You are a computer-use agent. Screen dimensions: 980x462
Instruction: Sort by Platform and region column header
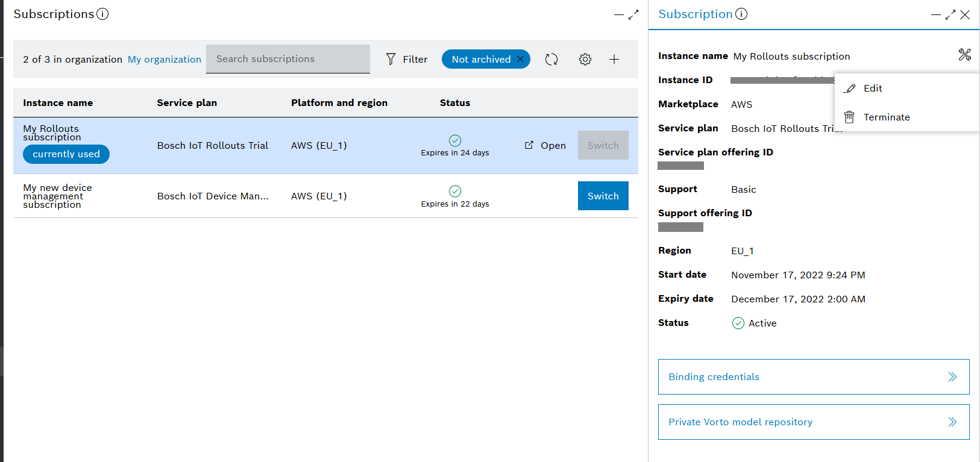[339, 102]
